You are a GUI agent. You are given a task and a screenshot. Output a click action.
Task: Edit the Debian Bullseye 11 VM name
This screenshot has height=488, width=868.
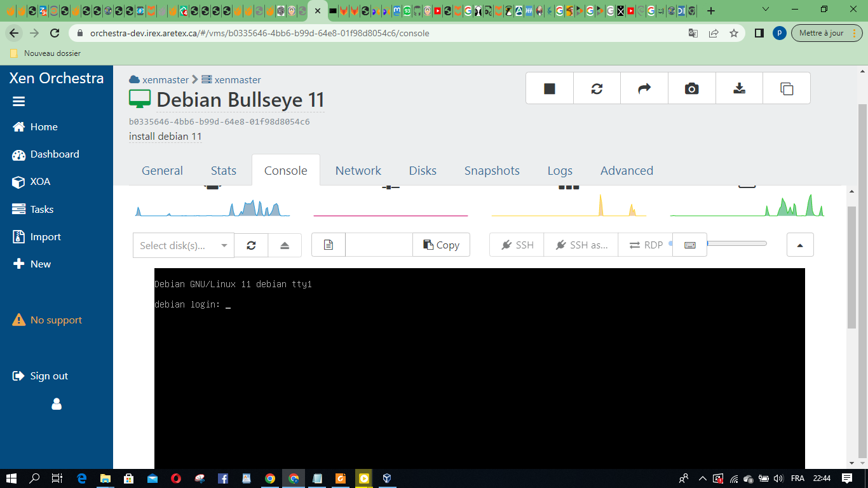pyautogui.click(x=240, y=100)
